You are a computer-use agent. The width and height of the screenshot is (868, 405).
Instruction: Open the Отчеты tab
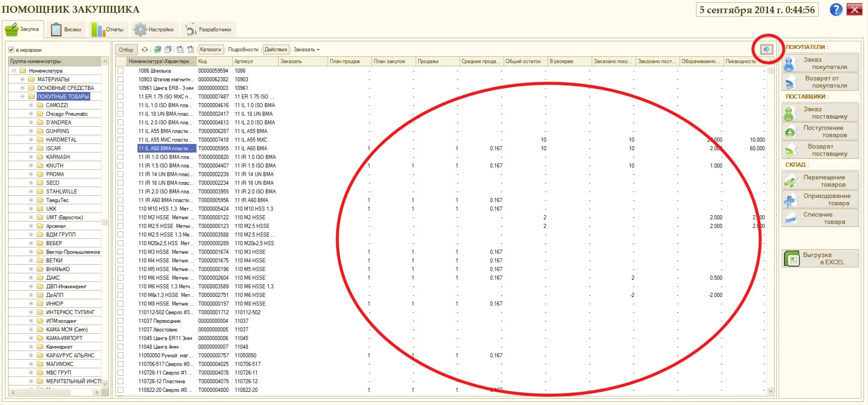click(108, 30)
